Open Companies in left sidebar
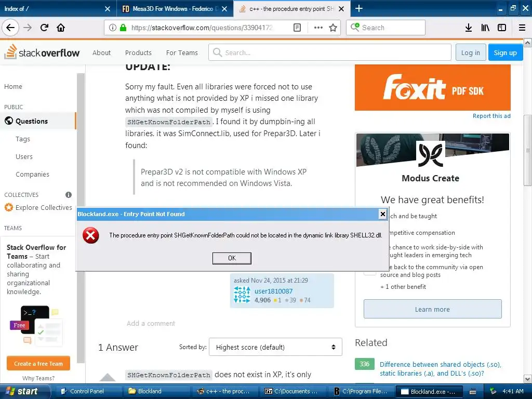 [x=32, y=175]
